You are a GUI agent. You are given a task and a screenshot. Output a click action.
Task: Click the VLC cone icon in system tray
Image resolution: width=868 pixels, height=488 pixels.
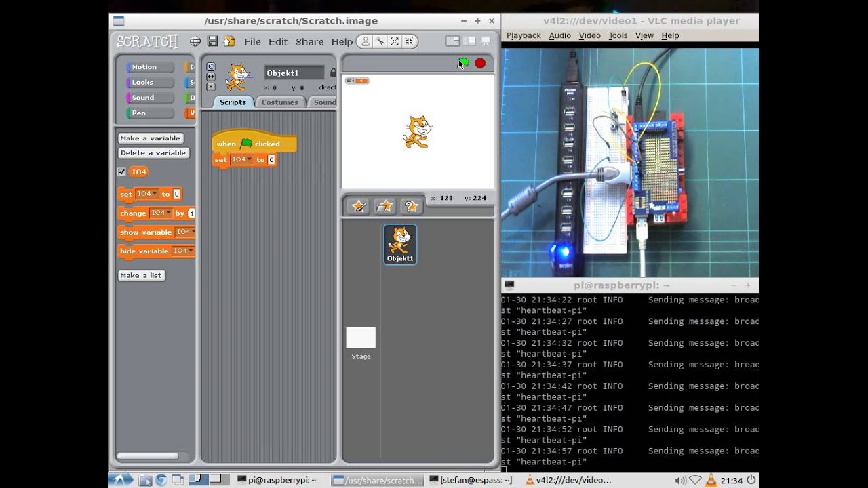[711, 481]
